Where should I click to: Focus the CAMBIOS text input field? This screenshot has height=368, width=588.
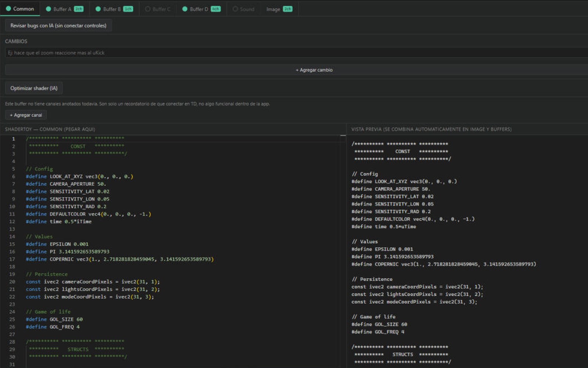[x=296, y=53]
